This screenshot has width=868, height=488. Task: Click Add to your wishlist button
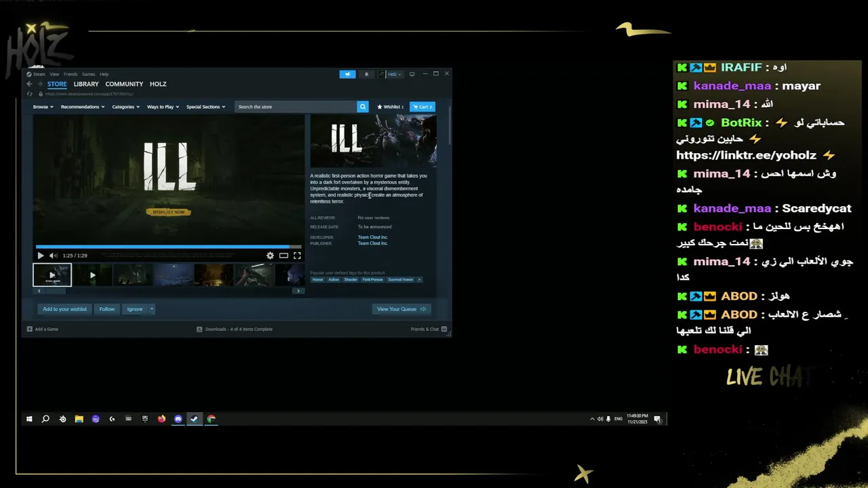pyautogui.click(x=65, y=309)
